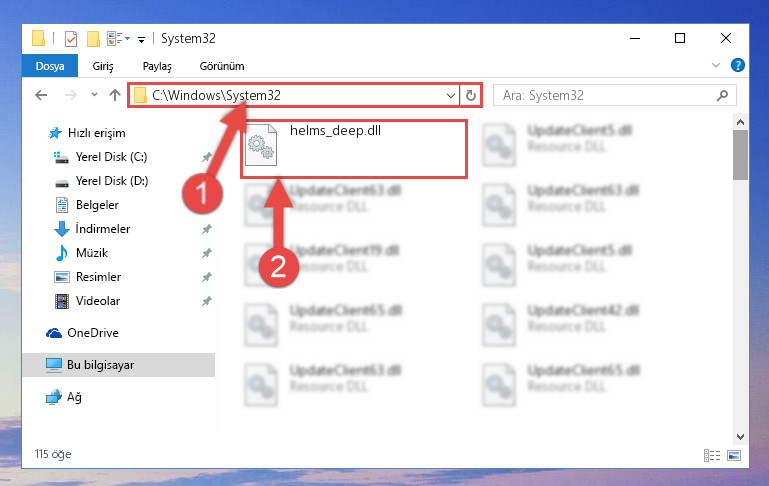Select the helms_deep.dll file
Viewport: 769px width, 486px height.
click(x=353, y=149)
